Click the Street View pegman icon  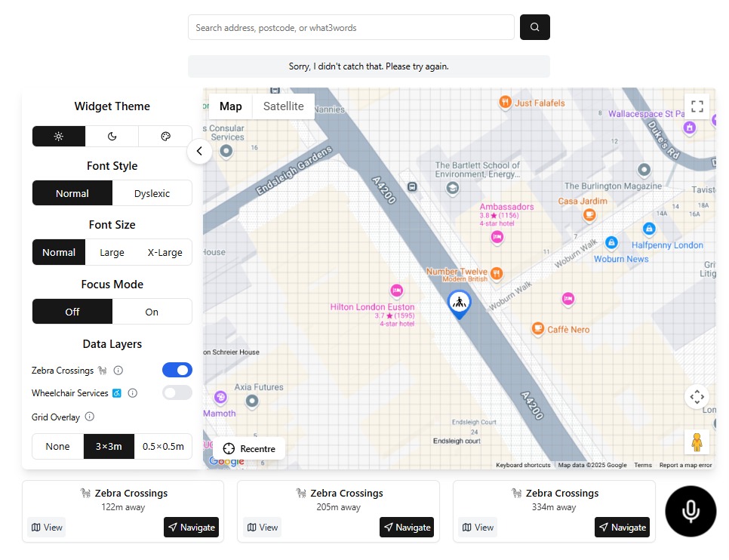[x=697, y=442]
